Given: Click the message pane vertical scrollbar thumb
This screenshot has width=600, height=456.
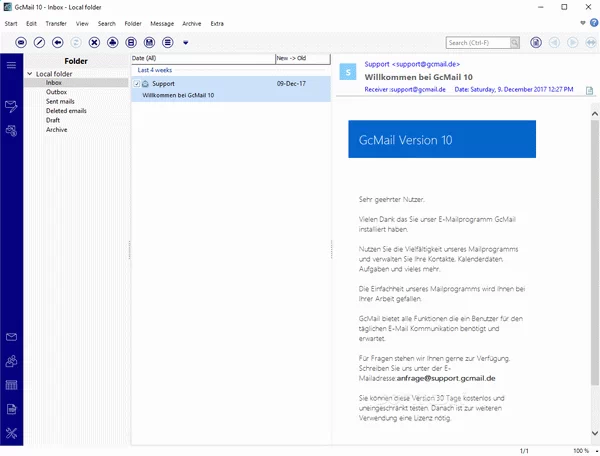Looking at the screenshot, I should 595,252.
